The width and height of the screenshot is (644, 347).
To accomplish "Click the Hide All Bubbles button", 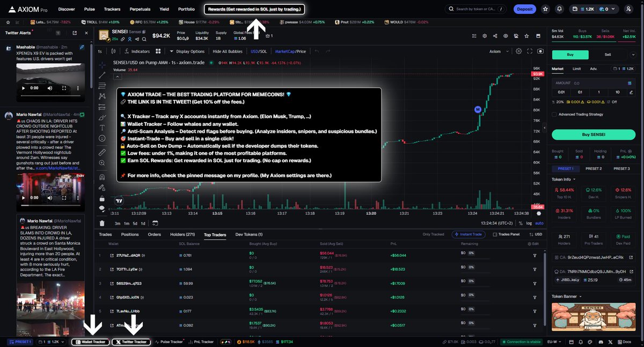I will pyautogui.click(x=228, y=52).
